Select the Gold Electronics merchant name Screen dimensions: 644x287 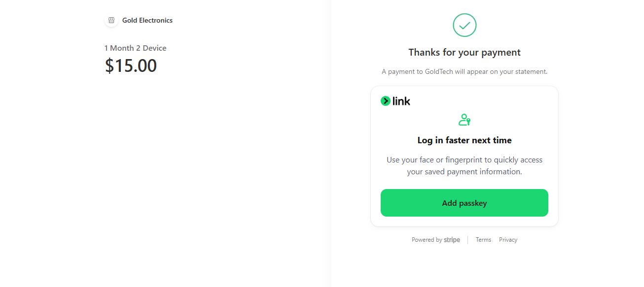pyautogui.click(x=147, y=21)
